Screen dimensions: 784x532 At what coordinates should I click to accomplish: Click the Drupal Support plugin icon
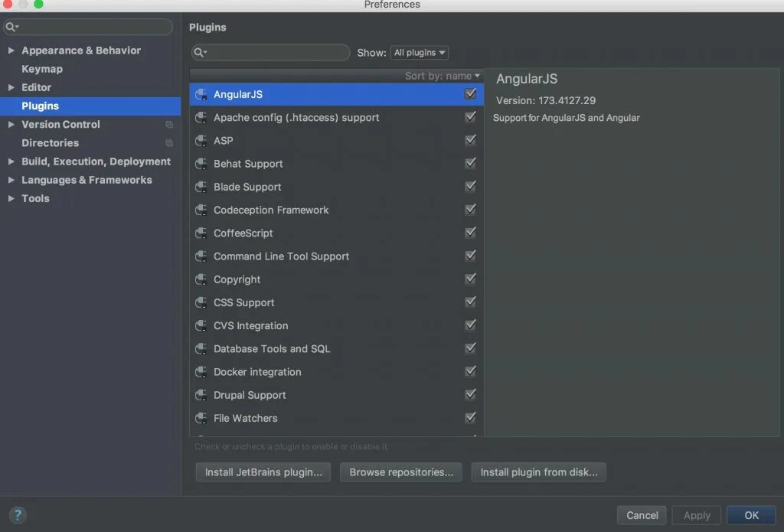pyautogui.click(x=201, y=395)
